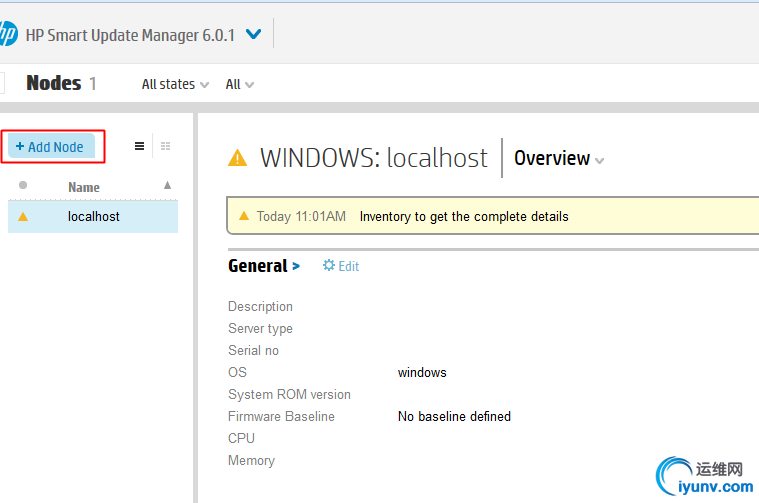Click the 'WINDOWS: localhost' title
Viewport: 759px width, 503px height.
click(x=374, y=158)
